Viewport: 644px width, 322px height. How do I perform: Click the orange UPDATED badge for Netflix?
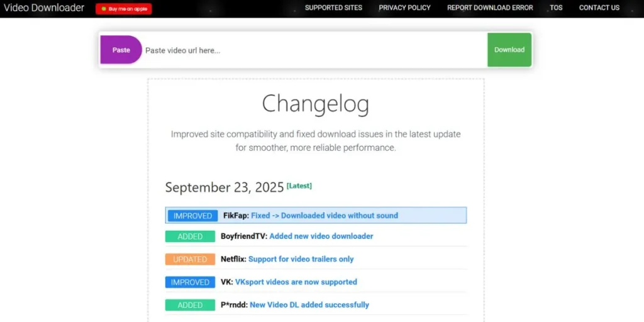pos(190,259)
